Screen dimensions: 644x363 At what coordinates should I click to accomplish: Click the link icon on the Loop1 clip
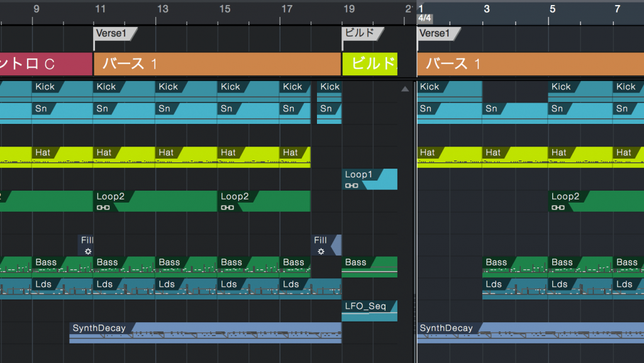pos(352,186)
